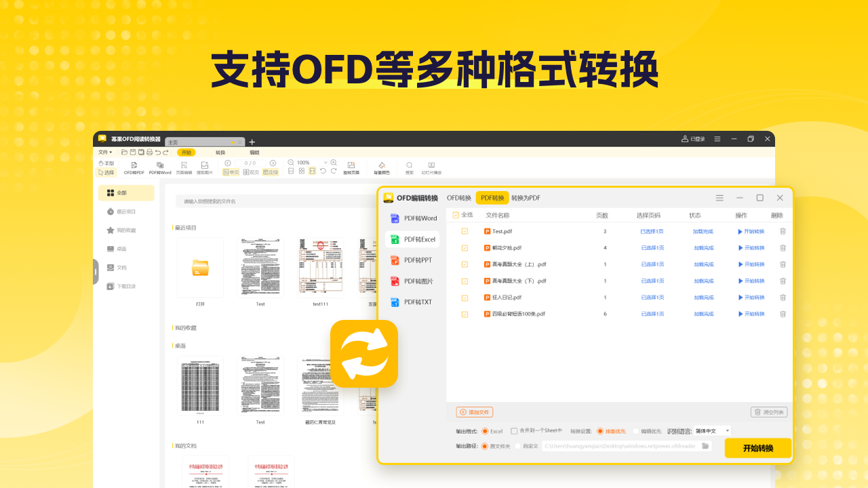Select the 编辑优先 radio button
The image size is (868, 488).
click(636, 431)
